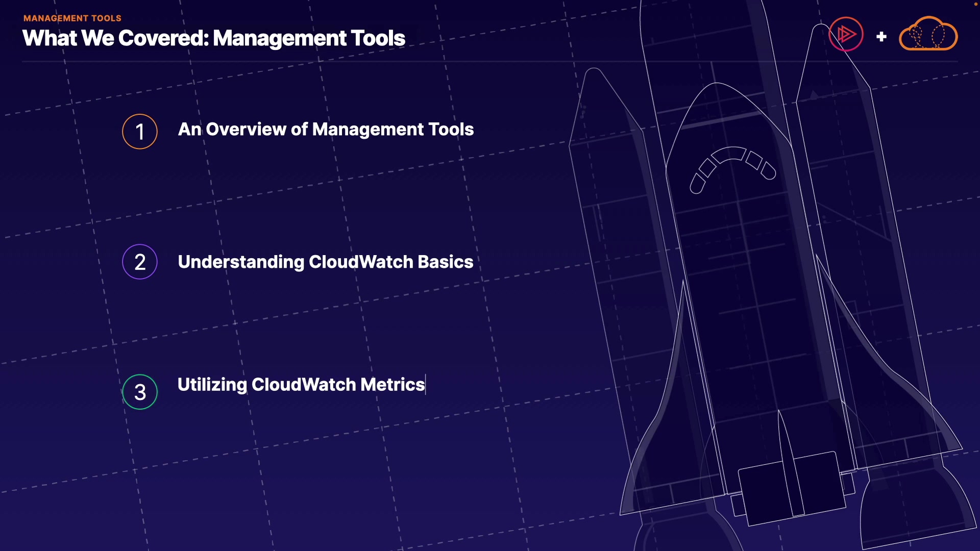This screenshot has height=551, width=980.
Task: Select the purple number 2 circle
Action: pyautogui.click(x=140, y=262)
